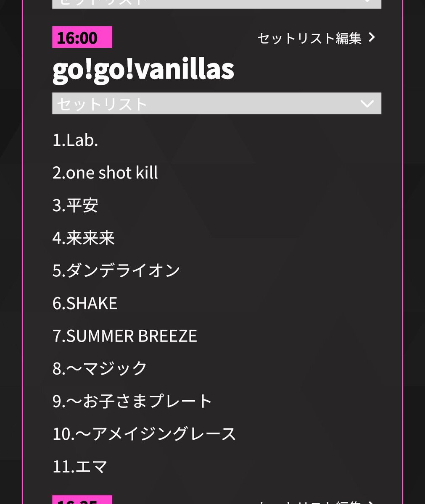
Task: Click the 16:00 time badge
Action: [82, 37]
